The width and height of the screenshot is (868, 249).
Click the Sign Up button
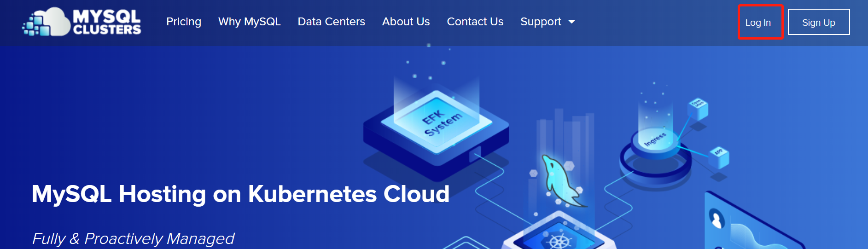pos(819,22)
